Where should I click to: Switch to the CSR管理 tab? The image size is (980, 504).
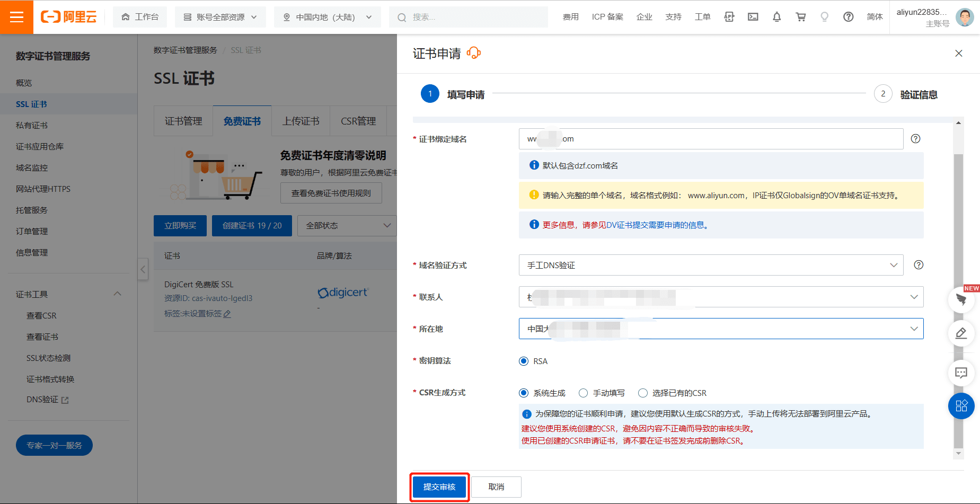point(358,121)
